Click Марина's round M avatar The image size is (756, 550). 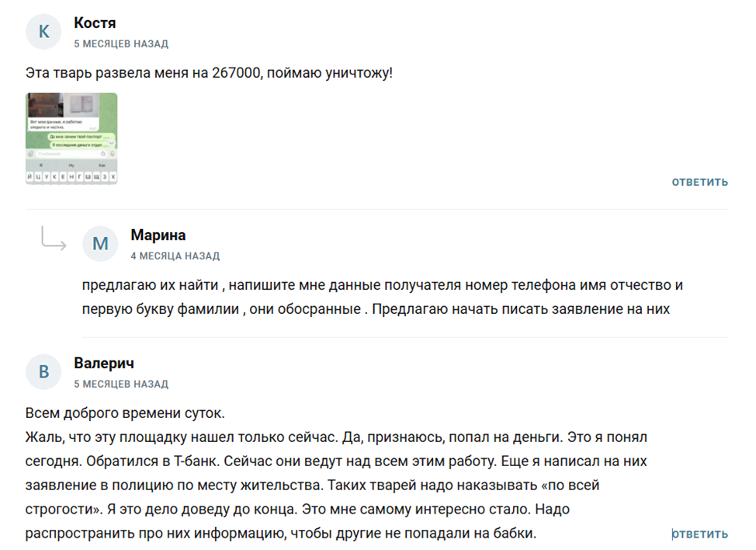(100, 244)
